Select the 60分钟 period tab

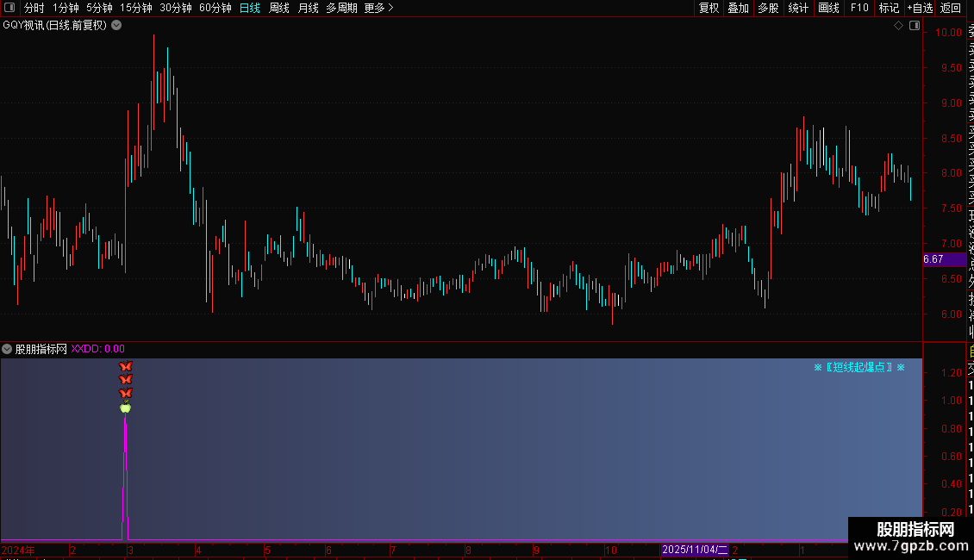[215, 8]
